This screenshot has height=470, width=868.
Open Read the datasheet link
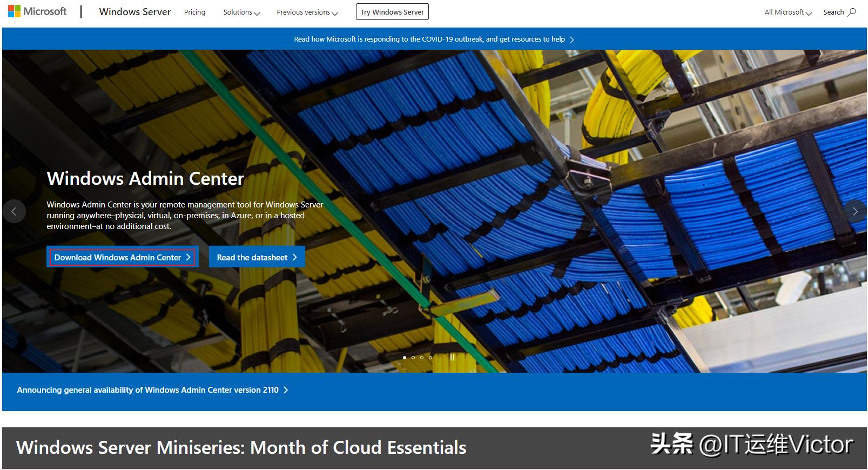tap(257, 257)
